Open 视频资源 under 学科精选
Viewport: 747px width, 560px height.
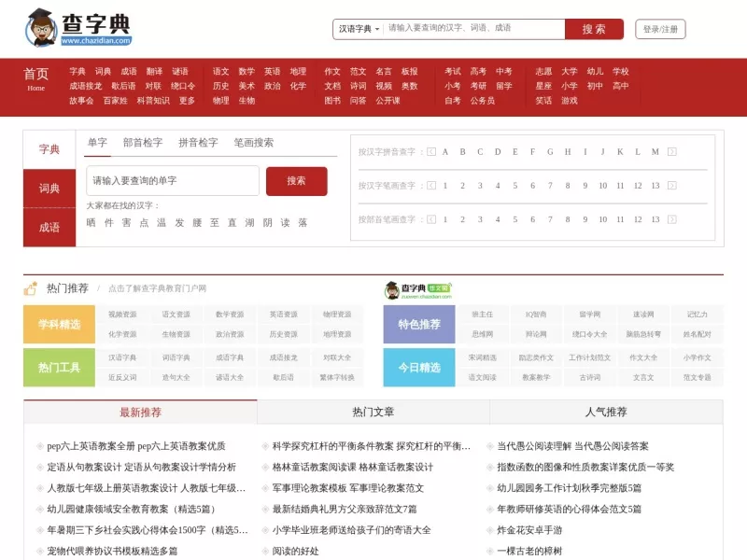click(x=122, y=315)
